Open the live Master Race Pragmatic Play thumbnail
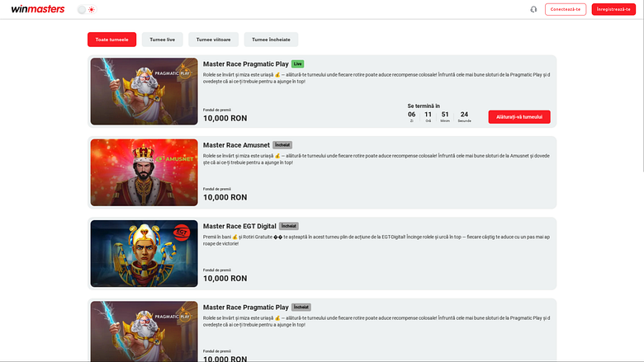 [x=144, y=92]
